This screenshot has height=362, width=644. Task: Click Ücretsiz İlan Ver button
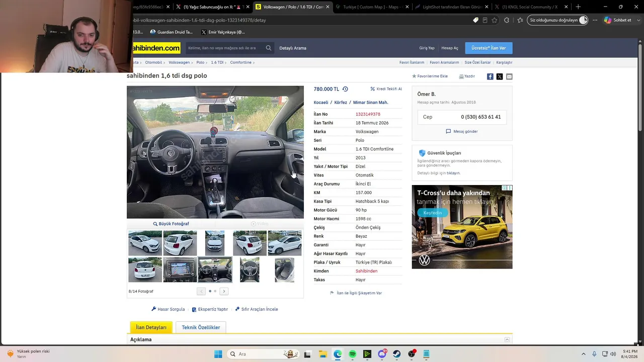[489, 48]
